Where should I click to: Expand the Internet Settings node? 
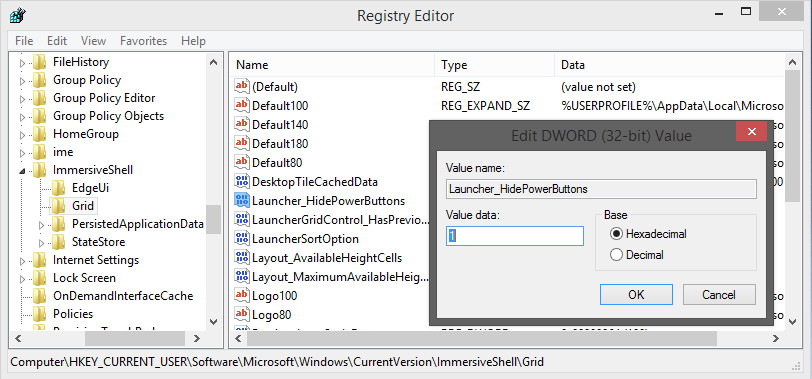pos(22,260)
